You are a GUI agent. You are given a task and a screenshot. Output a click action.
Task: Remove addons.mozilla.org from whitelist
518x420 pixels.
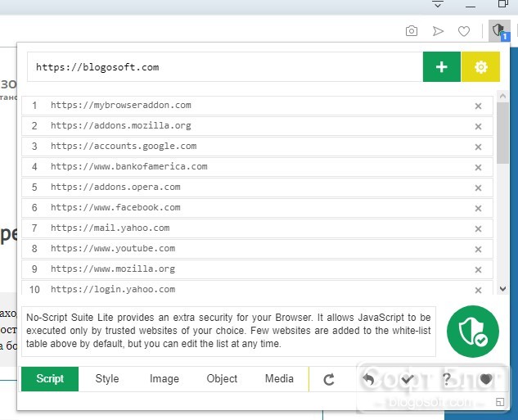click(478, 127)
